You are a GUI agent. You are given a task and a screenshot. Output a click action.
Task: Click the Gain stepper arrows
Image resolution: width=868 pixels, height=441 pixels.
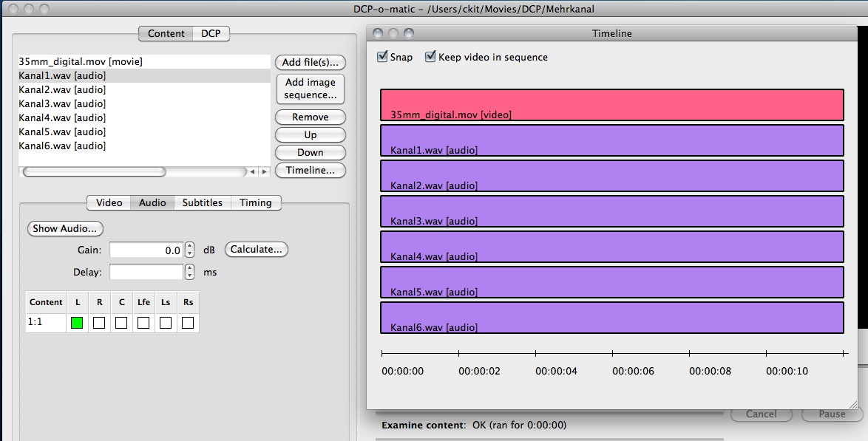point(190,250)
